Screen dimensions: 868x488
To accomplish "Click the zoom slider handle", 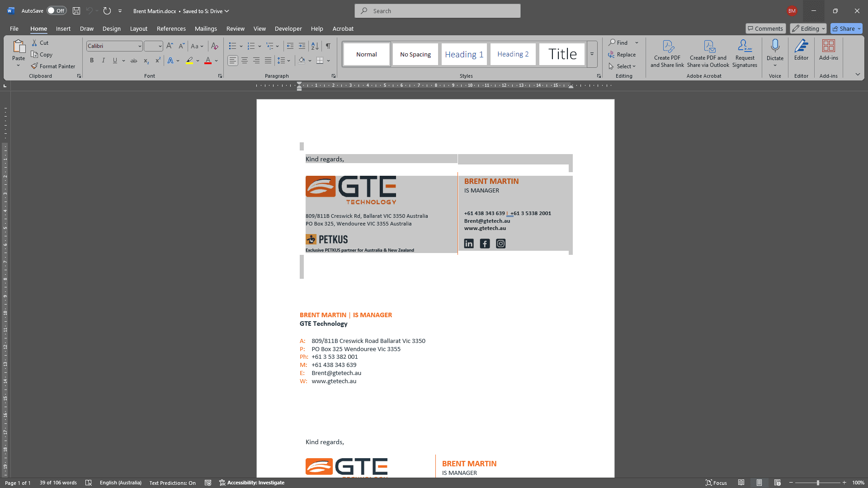I will pyautogui.click(x=818, y=483).
